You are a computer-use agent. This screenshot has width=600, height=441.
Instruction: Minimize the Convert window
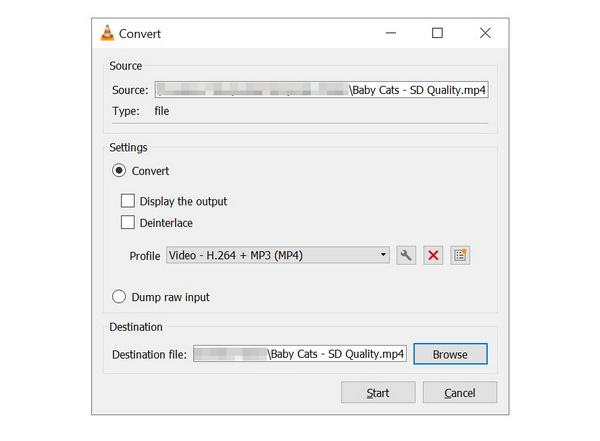point(391,33)
